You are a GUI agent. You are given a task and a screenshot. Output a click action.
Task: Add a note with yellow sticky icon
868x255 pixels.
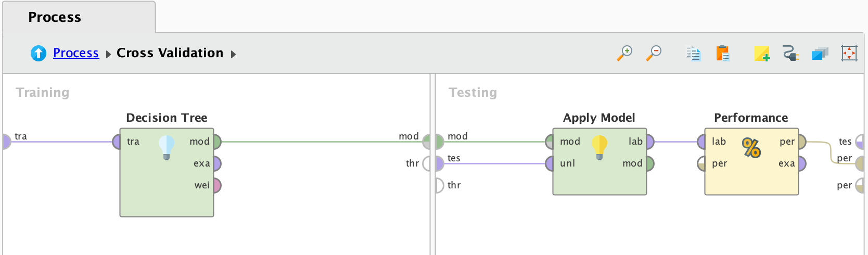point(762,53)
